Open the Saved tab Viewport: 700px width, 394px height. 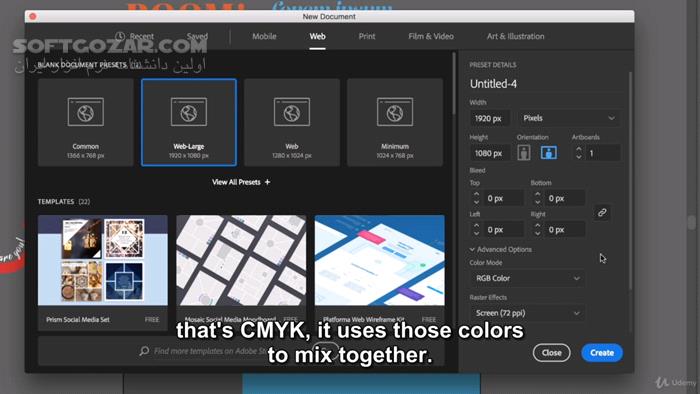click(x=197, y=36)
